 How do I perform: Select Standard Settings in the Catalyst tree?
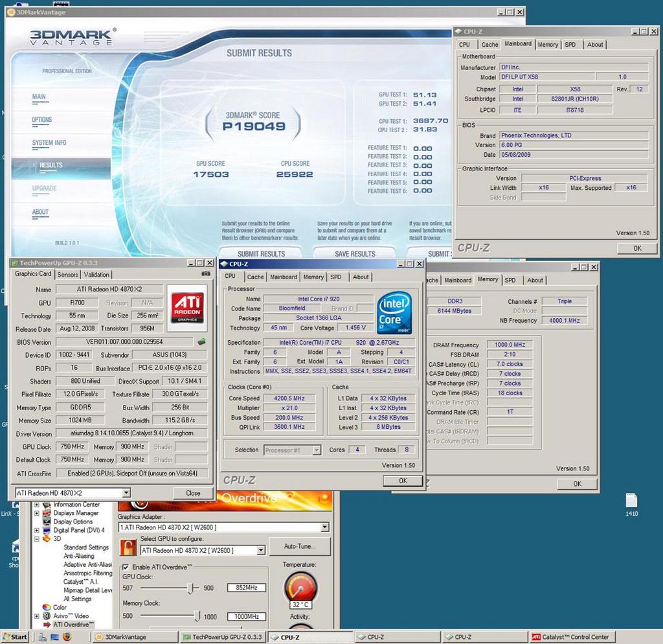[86, 547]
